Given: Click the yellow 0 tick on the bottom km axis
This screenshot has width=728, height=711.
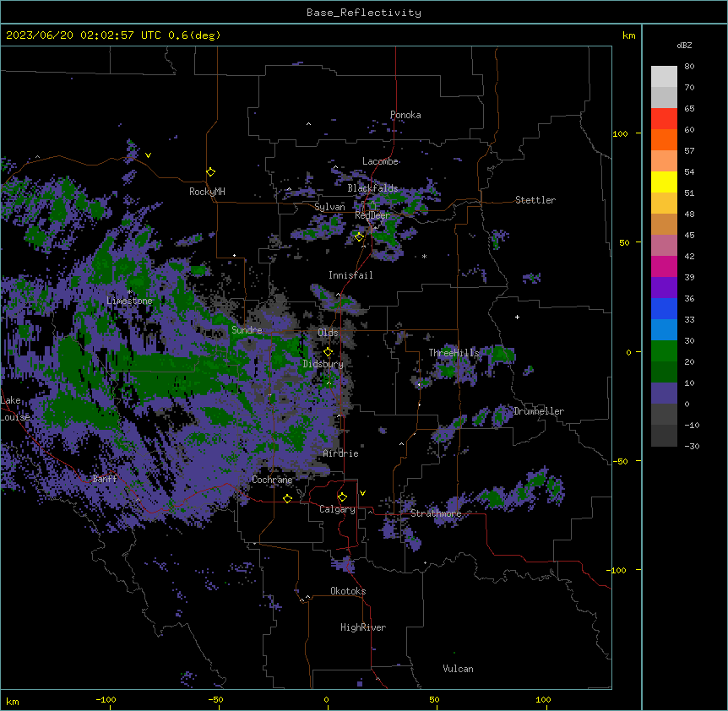Looking at the screenshot, I should click(x=326, y=699).
